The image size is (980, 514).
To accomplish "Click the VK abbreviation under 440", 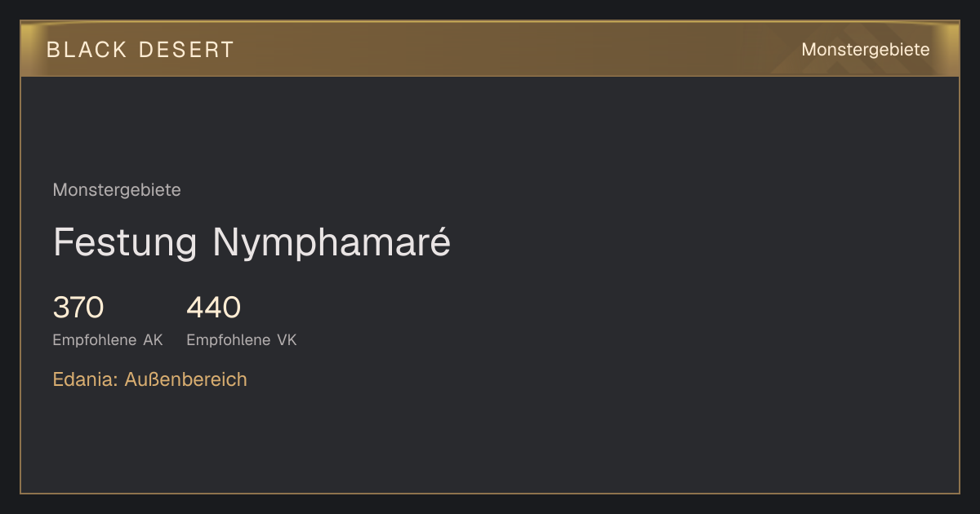I will [x=287, y=340].
